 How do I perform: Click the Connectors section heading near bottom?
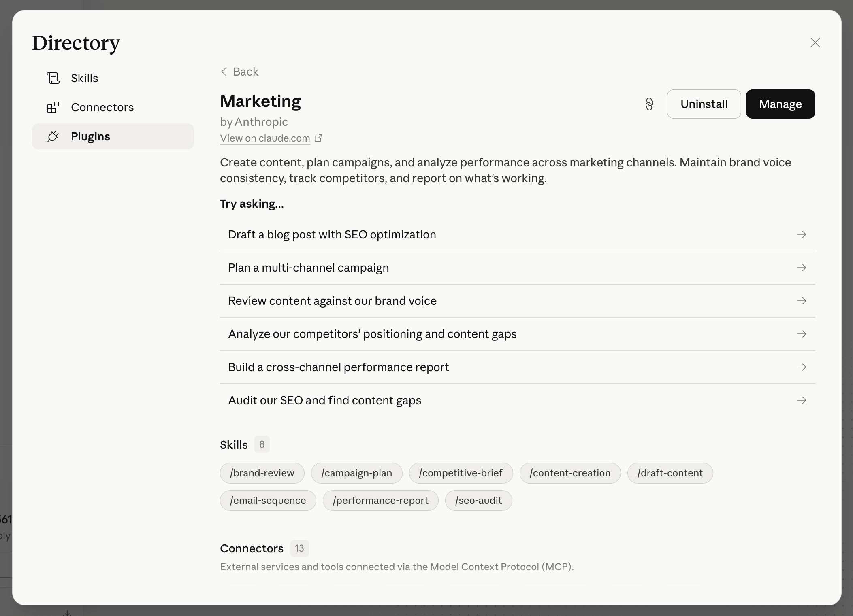(252, 548)
